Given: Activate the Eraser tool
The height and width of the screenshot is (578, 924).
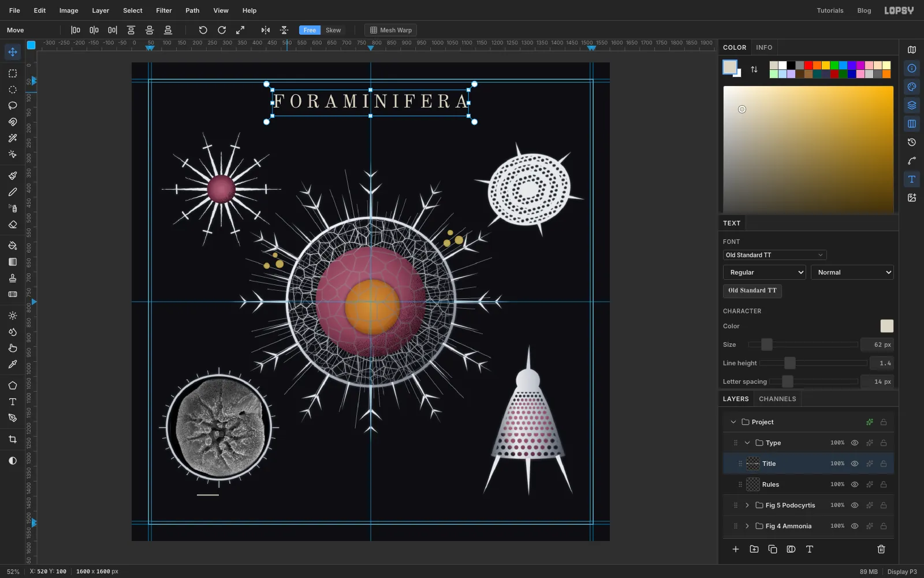Looking at the screenshot, I should tap(13, 224).
